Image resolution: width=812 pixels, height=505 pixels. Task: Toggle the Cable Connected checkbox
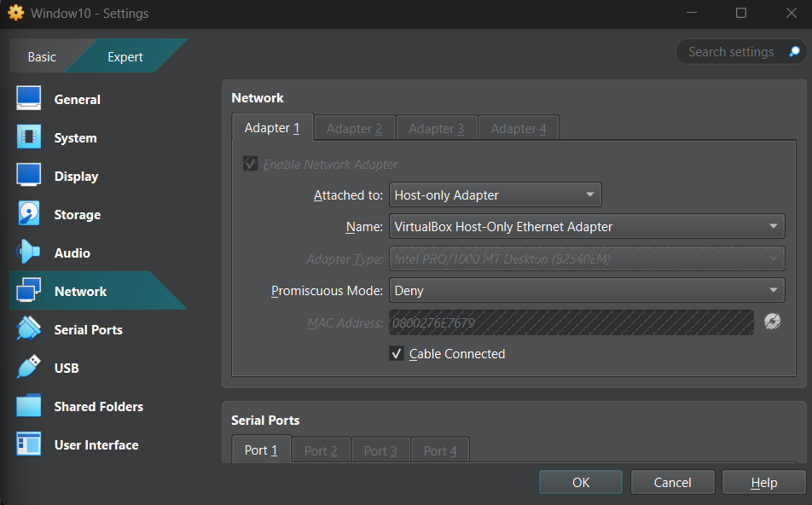(396, 354)
